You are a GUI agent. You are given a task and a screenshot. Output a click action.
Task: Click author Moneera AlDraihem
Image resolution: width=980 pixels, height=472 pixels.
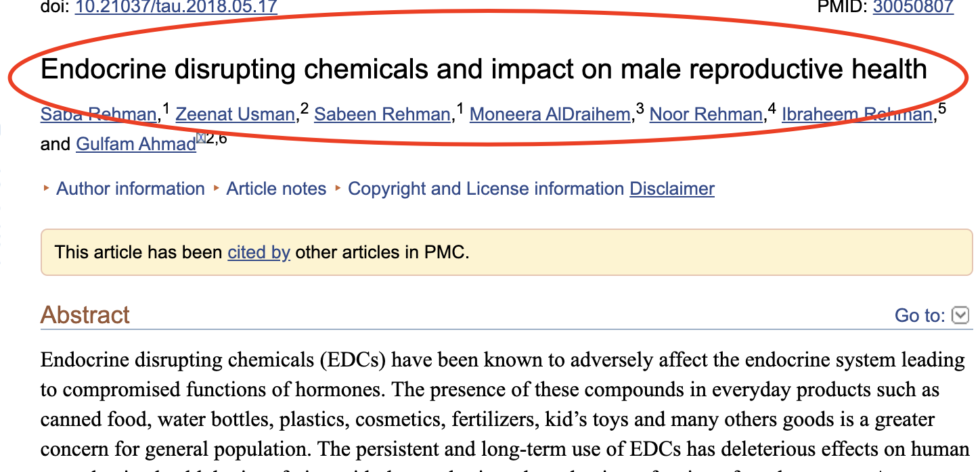pyautogui.click(x=550, y=114)
